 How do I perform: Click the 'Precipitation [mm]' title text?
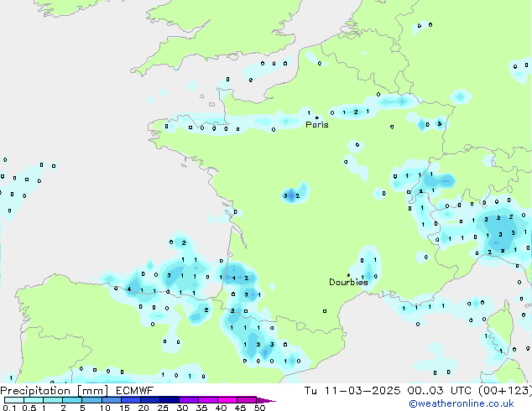point(55,391)
